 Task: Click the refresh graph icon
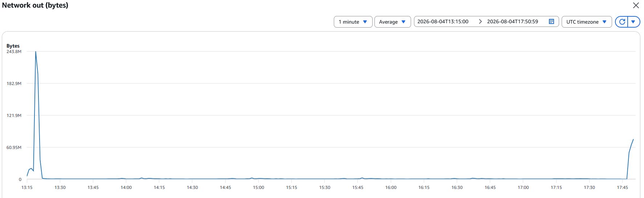[x=622, y=22]
